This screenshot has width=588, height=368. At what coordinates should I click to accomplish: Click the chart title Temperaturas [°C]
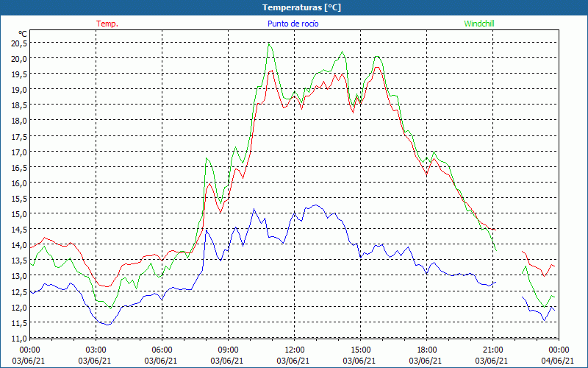(301, 7)
